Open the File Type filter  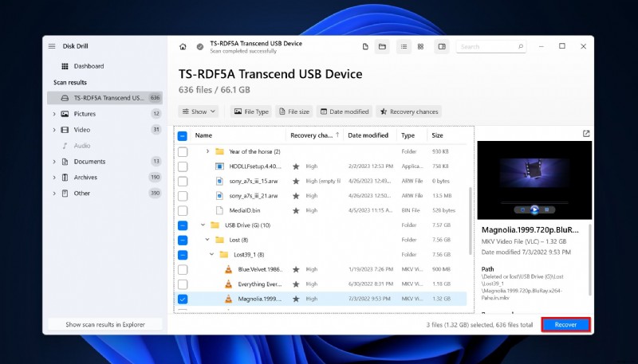click(251, 112)
